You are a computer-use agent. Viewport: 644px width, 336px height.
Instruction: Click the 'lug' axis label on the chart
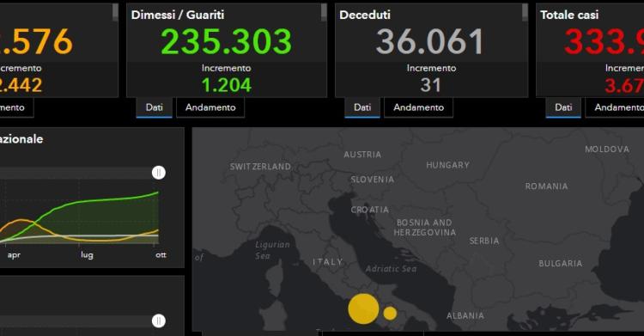click(87, 255)
